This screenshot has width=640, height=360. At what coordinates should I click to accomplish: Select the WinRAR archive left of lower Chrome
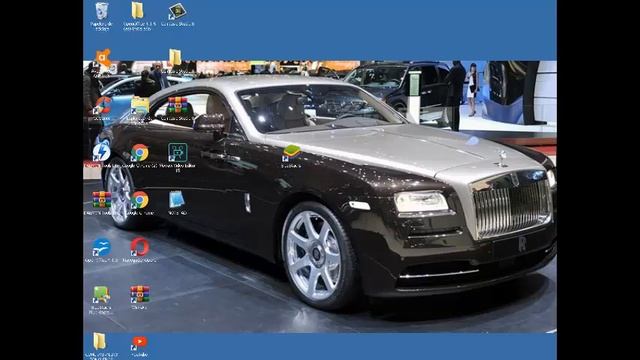click(101, 200)
